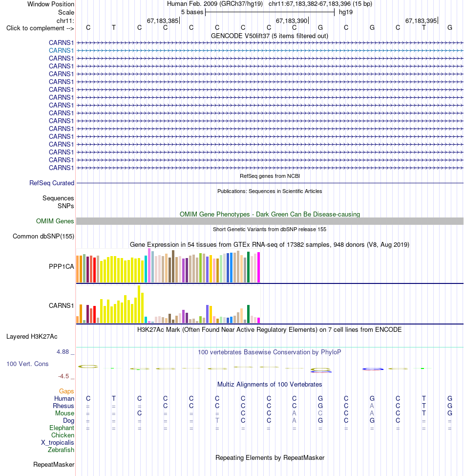
Task: Click the faded 'A' in the Rhesus alignment row
Action: pyautogui.click(x=372, y=406)
